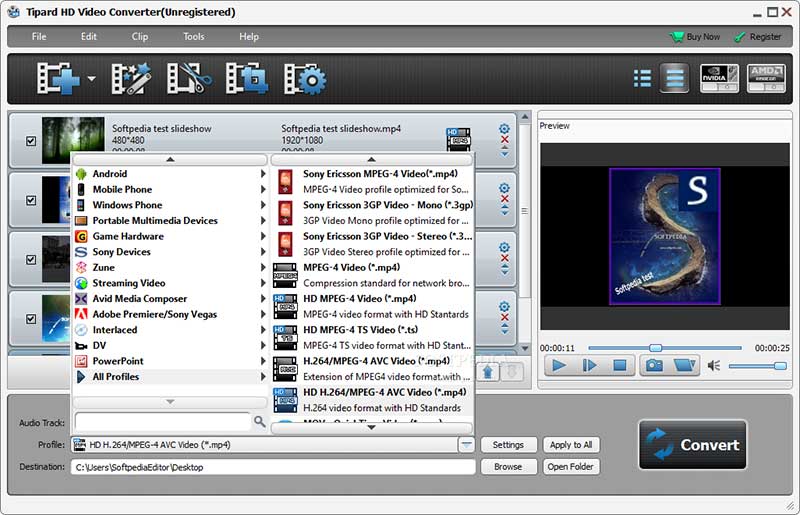Screen dimensions: 800x515
Task: Open the Trim (scissors) video tool
Action: [185, 78]
